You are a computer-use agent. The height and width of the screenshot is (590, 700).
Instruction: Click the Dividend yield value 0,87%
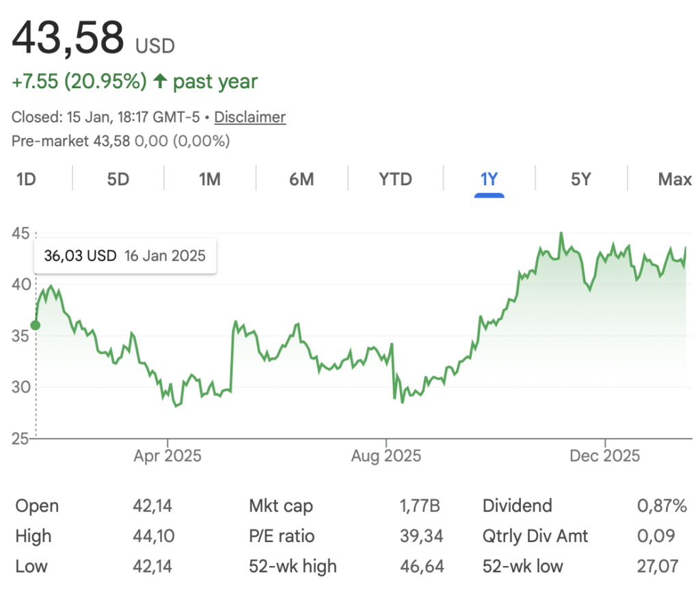point(661,506)
